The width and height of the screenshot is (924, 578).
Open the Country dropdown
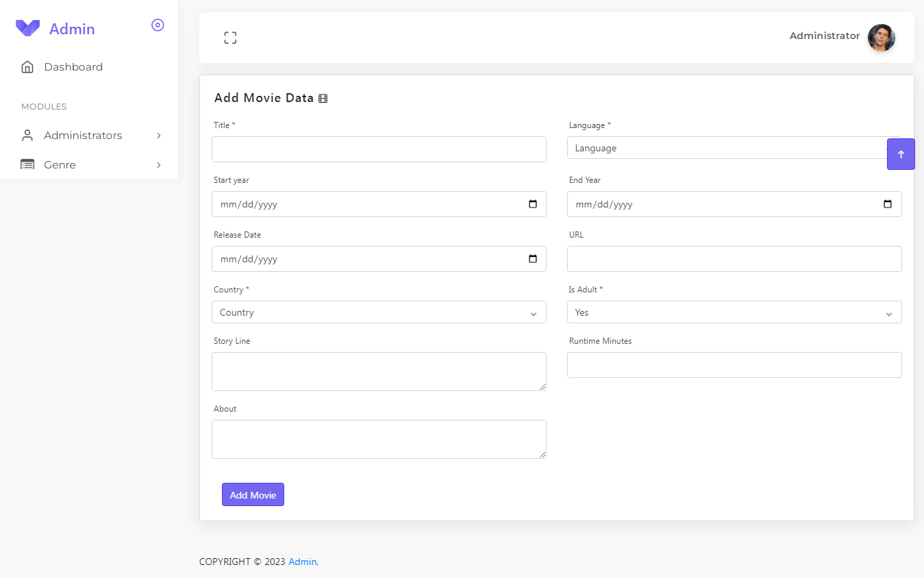click(x=379, y=312)
